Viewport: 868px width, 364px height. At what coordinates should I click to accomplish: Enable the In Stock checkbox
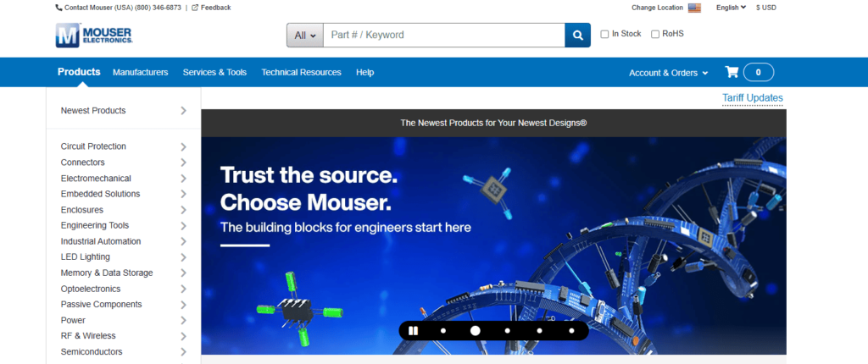click(x=604, y=35)
